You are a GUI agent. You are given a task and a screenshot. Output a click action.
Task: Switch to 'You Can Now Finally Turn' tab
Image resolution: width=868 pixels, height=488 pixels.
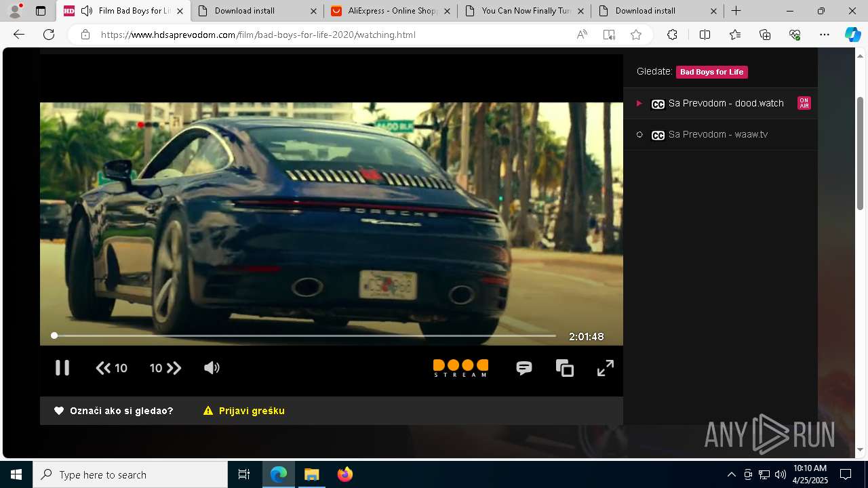tap(524, 11)
